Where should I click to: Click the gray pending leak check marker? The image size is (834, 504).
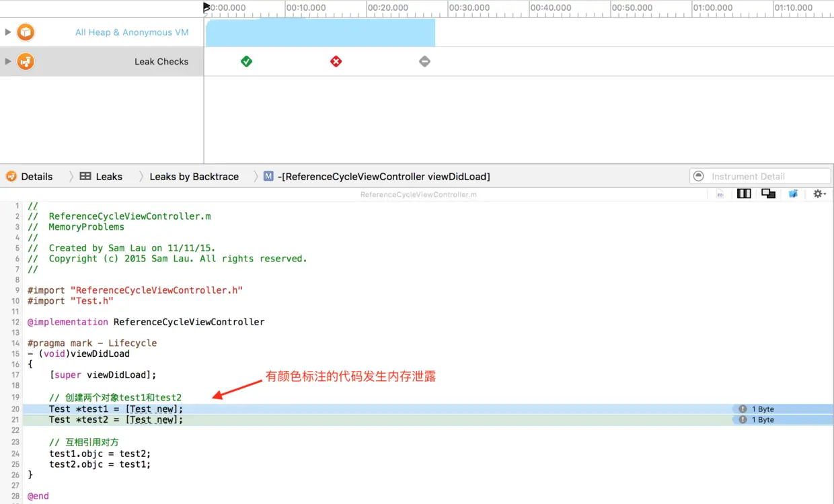tap(424, 61)
